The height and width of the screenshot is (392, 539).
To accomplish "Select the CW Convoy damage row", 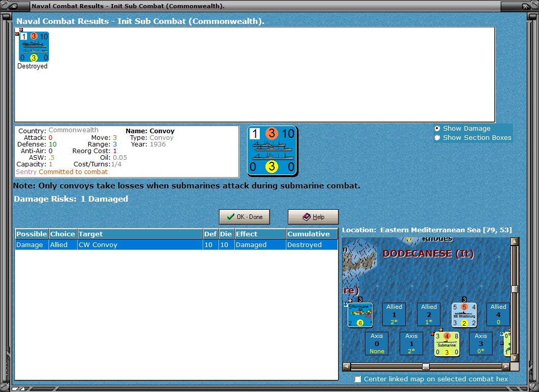I will coord(176,245).
